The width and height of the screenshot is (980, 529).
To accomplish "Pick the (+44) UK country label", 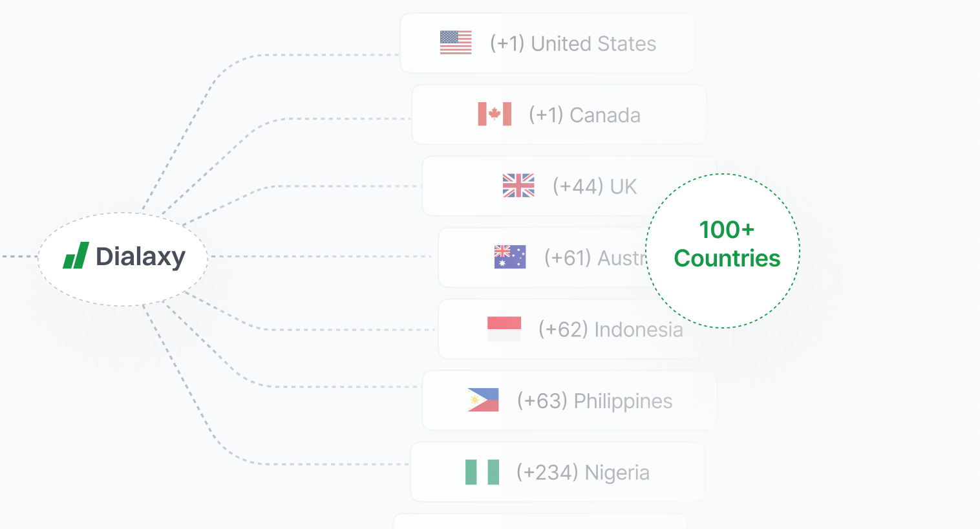I will click(595, 186).
